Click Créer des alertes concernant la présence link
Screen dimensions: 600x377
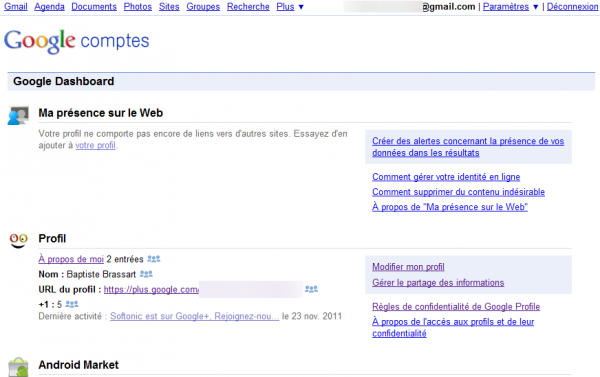(468, 147)
